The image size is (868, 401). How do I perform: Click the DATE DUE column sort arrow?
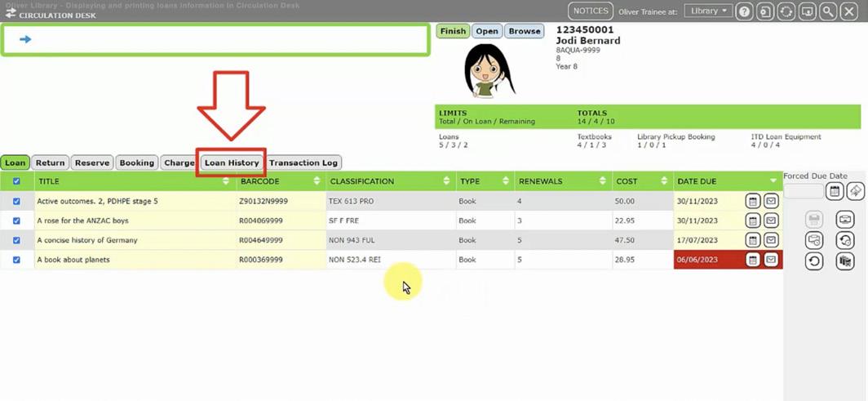(773, 181)
